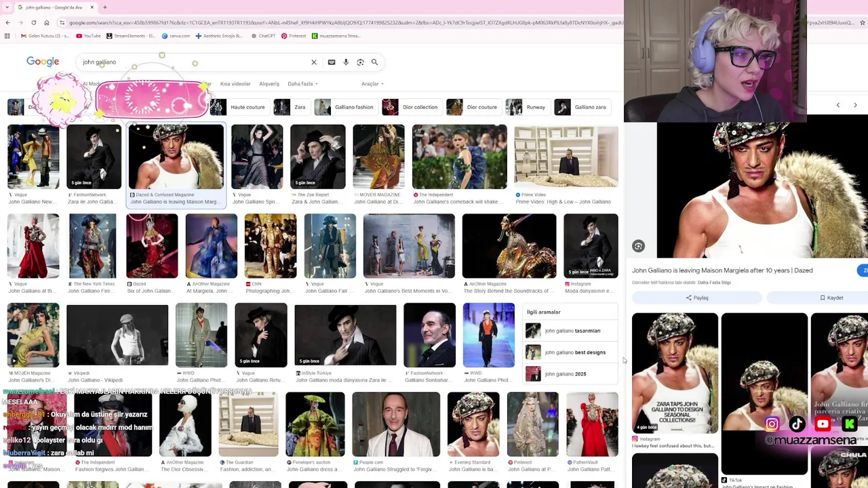Image resolution: width=868 pixels, height=488 pixels.
Task: Go to next image in preview panel
Action: tap(855, 105)
